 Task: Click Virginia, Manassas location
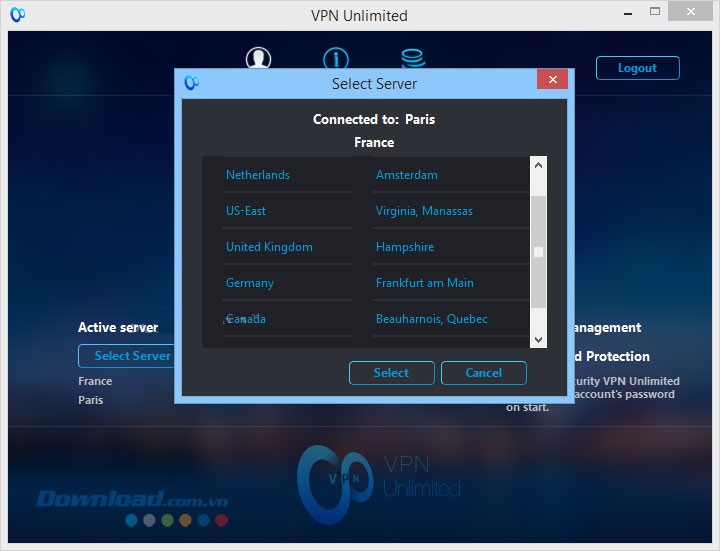click(424, 211)
